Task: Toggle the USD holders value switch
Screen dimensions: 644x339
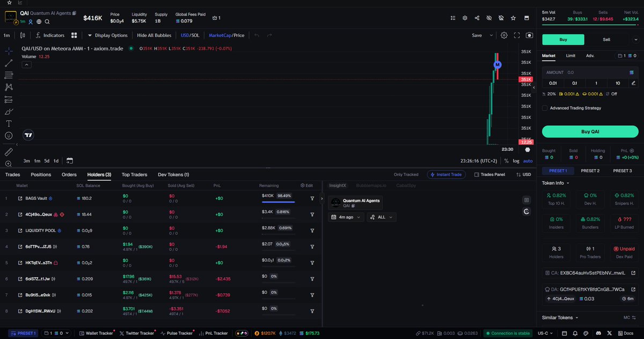Action: coord(523,175)
